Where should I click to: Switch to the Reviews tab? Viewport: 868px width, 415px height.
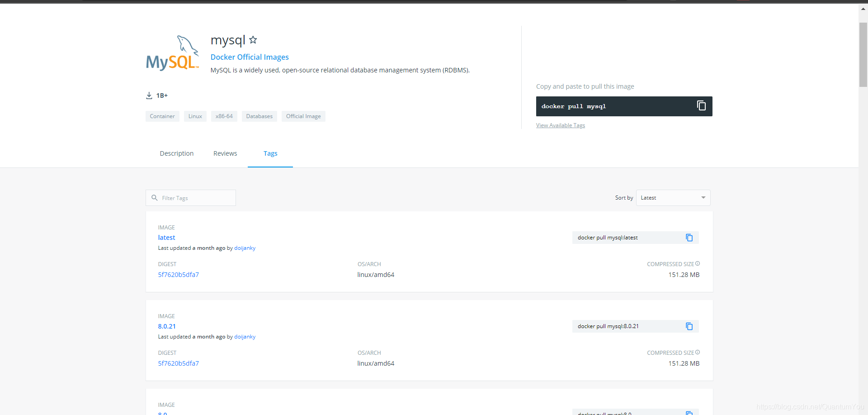(225, 153)
